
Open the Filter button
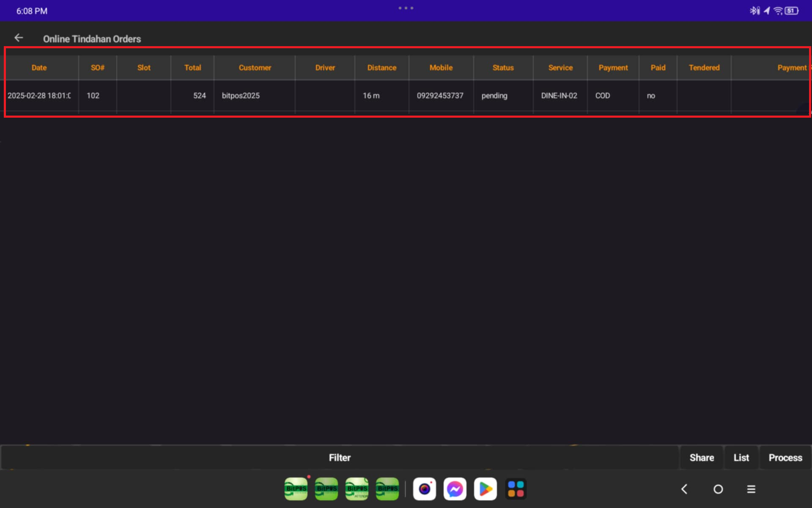(340, 458)
